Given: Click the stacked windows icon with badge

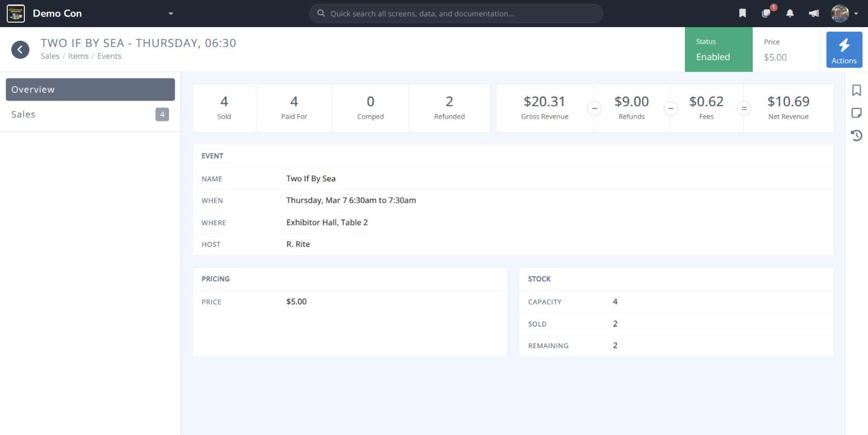Looking at the screenshot, I should click(766, 14).
